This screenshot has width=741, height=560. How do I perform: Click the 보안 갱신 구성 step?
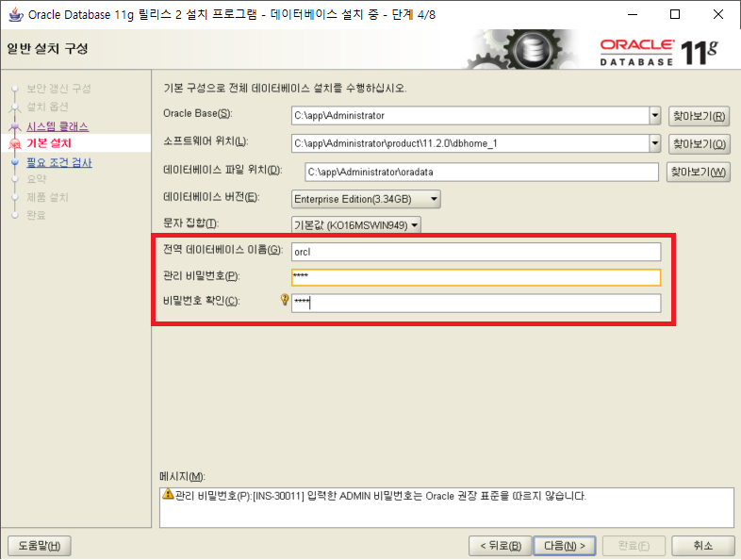point(58,89)
